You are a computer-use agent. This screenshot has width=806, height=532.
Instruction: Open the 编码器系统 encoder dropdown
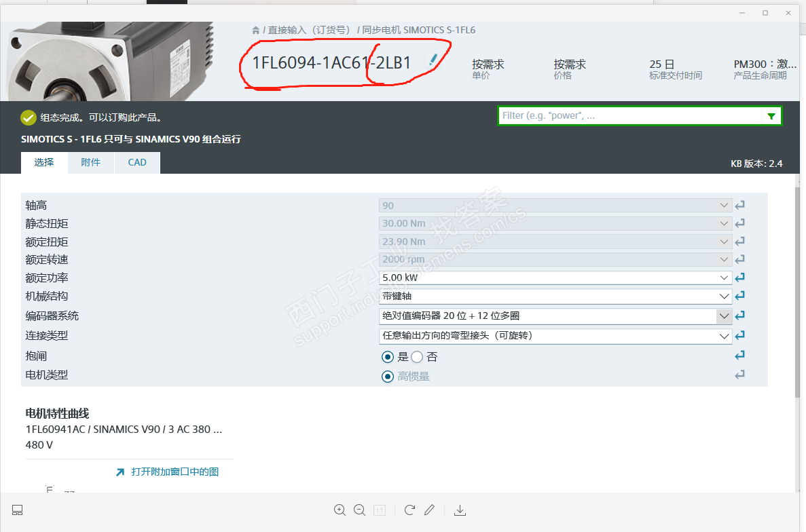pyautogui.click(x=555, y=316)
